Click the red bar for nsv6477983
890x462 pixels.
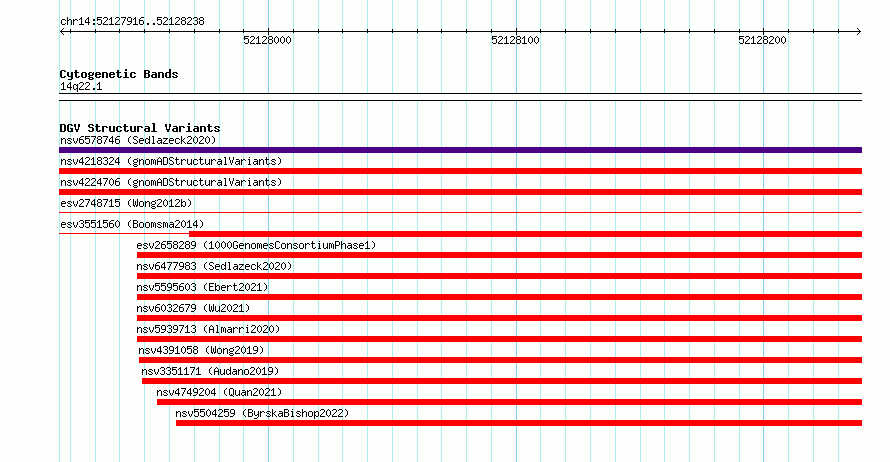[x=499, y=276]
